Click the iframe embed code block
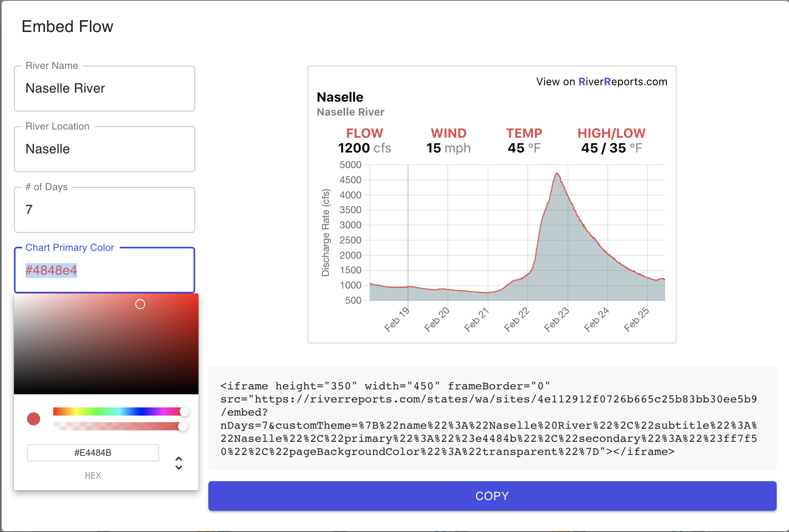 point(491,418)
